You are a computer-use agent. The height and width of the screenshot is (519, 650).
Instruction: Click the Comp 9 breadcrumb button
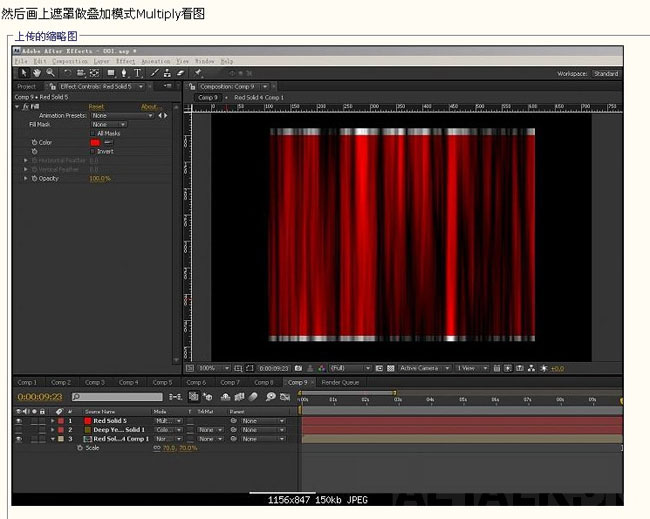click(208, 97)
